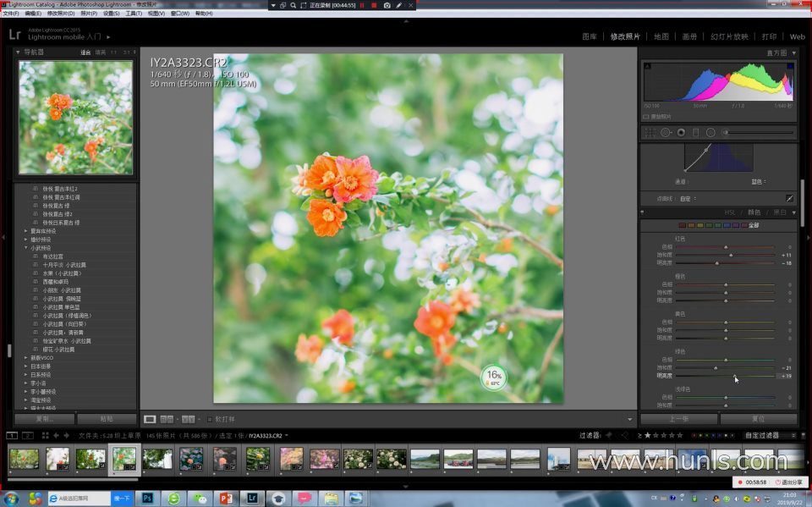Click the 全部 all colors button
Screen dimensions: 812x507
754,225
